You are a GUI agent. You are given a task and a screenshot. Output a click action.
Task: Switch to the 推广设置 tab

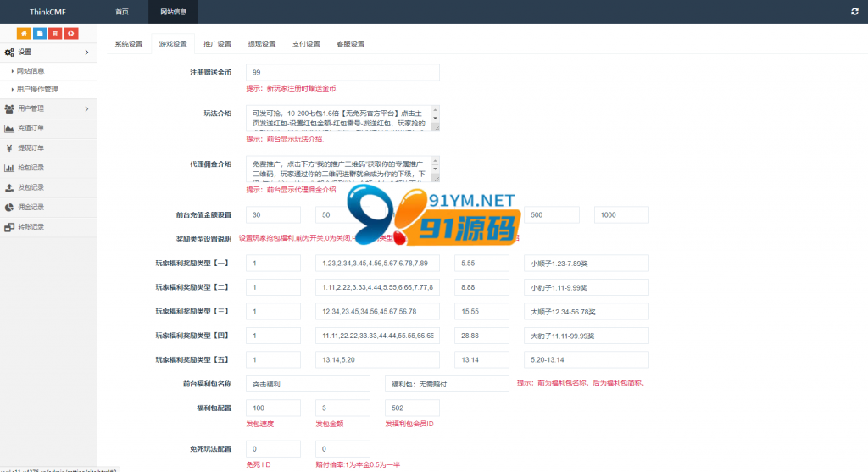(218, 44)
